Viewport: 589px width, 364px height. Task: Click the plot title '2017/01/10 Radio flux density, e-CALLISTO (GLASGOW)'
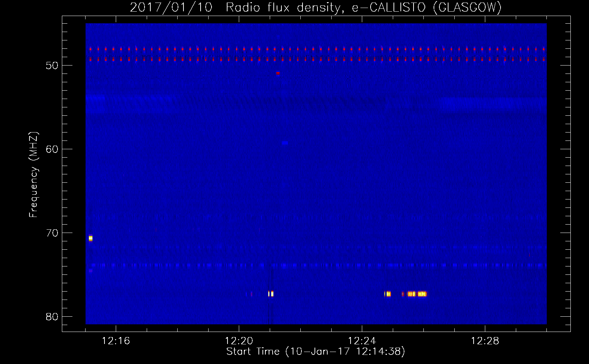(x=316, y=7)
